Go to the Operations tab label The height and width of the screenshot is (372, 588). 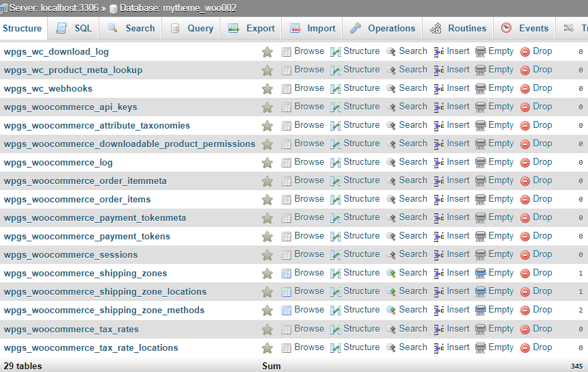click(392, 28)
